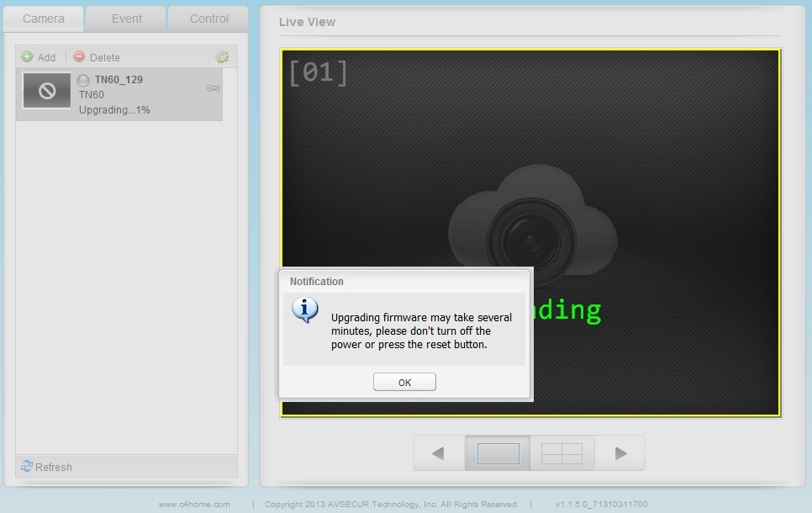Go to next view page arrow

[620, 453]
